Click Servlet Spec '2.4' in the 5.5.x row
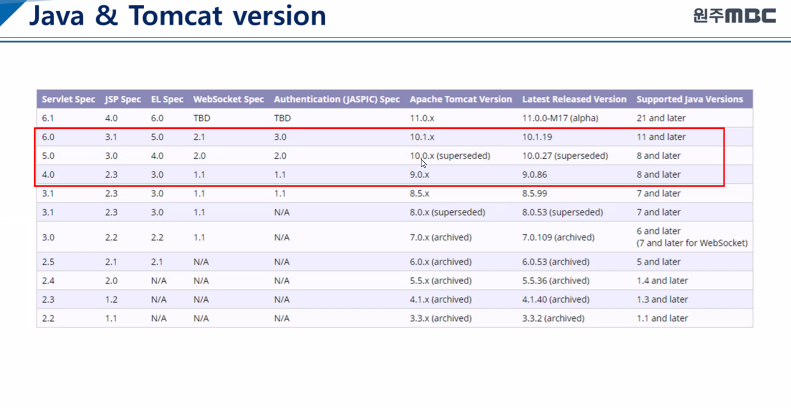791x408 pixels. pos(48,280)
